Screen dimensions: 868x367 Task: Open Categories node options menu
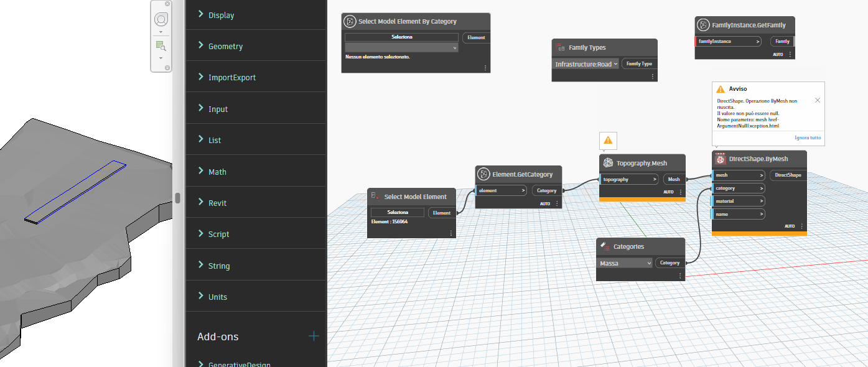tap(681, 276)
